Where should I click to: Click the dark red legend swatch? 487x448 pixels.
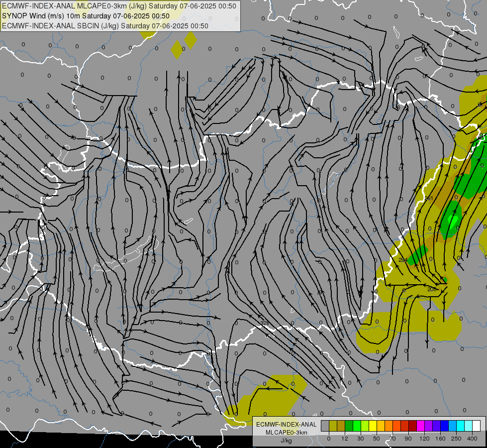(x=413, y=426)
